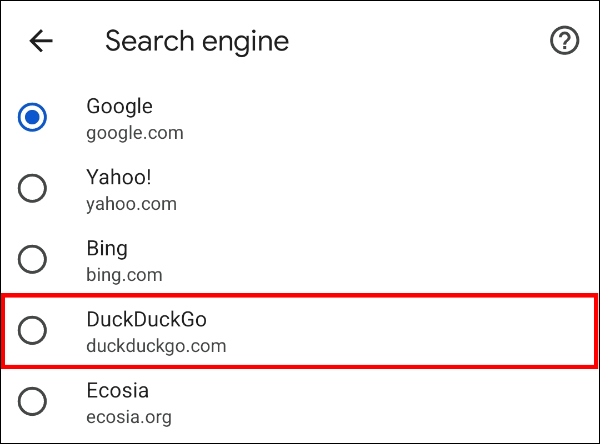The height and width of the screenshot is (444, 600).
Task: Click the Google search engine name
Action: click(119, 107)
